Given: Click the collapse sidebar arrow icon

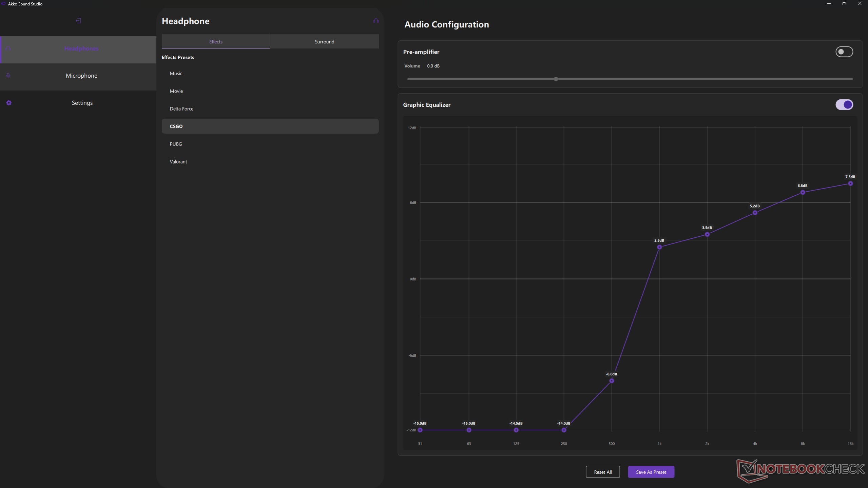Looking at the screenshot, I should coord(78,21).
